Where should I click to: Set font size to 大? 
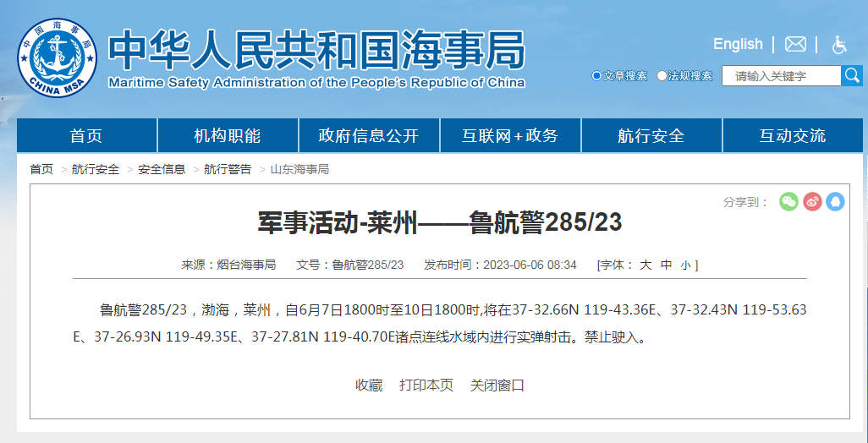pos(646,265)
